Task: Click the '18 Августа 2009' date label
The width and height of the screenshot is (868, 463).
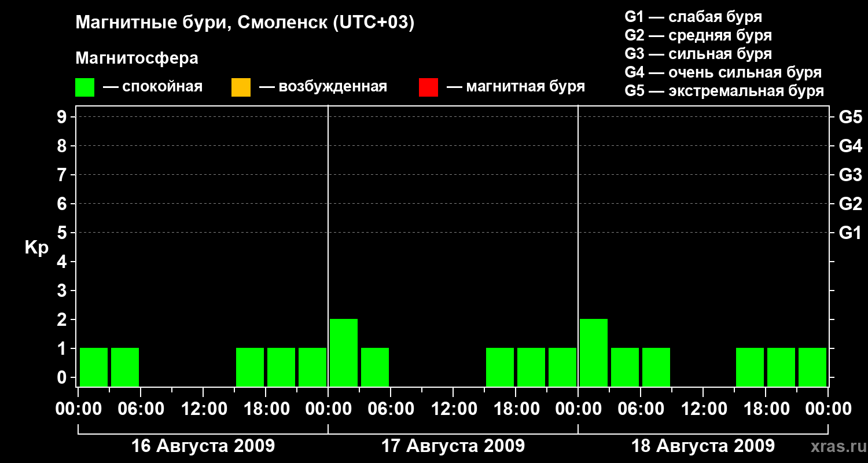Action: coord(703,446)
